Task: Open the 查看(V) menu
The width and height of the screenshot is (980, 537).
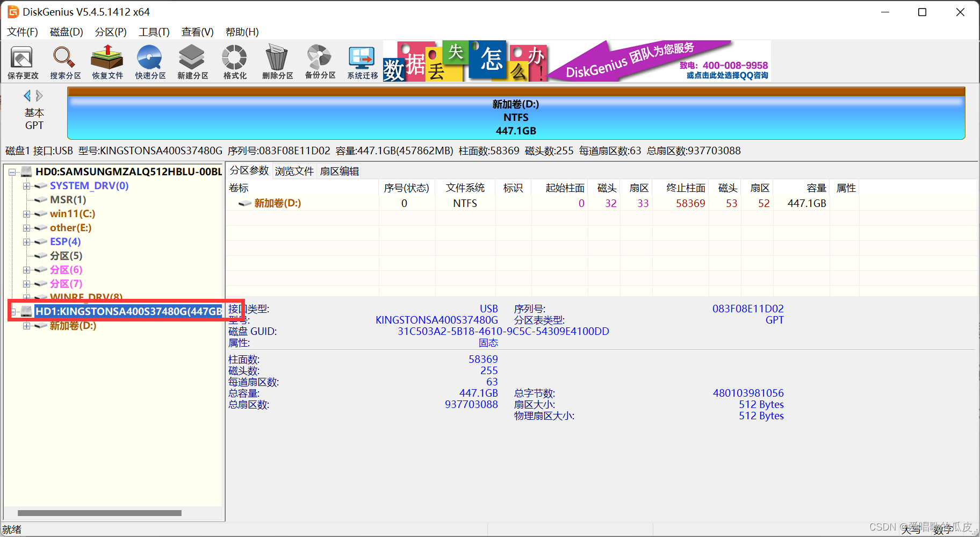Action: 198,32
